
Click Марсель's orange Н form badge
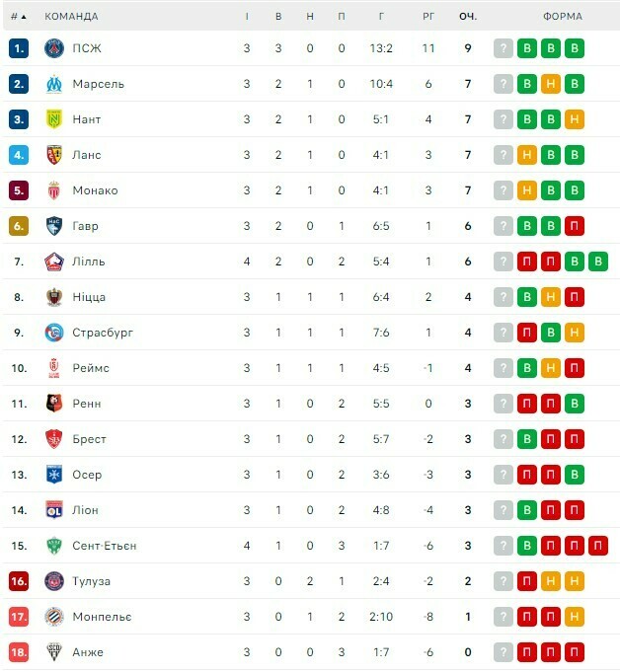551,84
